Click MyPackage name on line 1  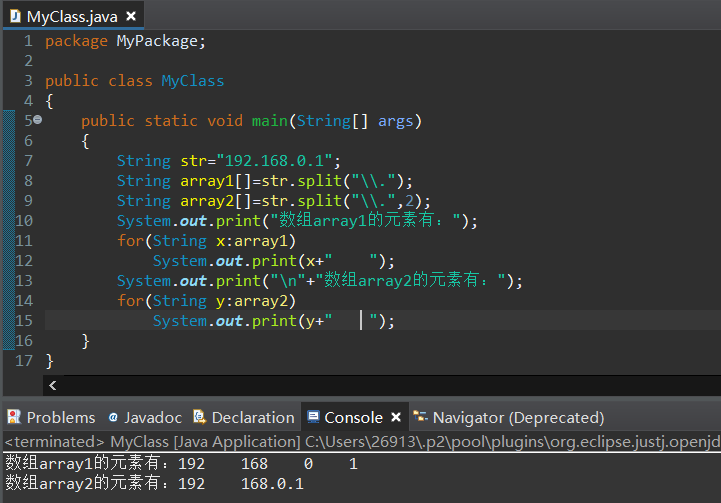(157, 41)
